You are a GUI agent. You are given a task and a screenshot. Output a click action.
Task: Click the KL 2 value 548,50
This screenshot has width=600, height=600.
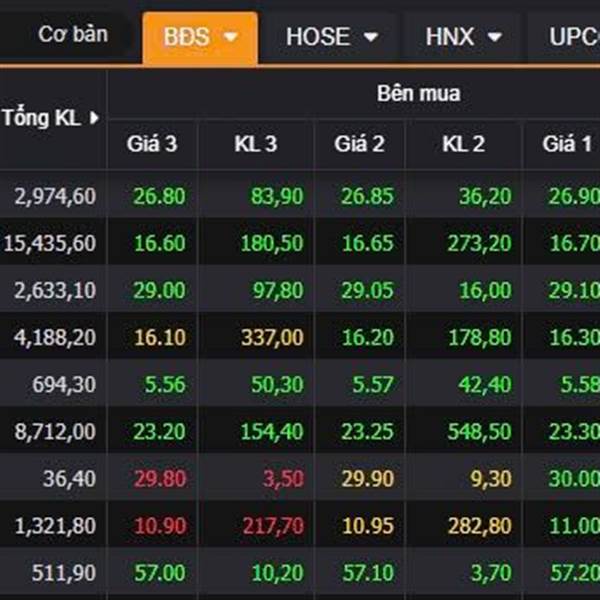(x=479, y=432)
